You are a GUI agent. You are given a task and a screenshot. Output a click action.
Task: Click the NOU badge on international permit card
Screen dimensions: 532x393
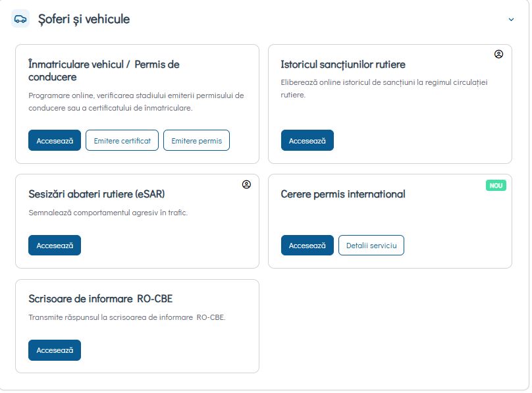click(496, 186)
